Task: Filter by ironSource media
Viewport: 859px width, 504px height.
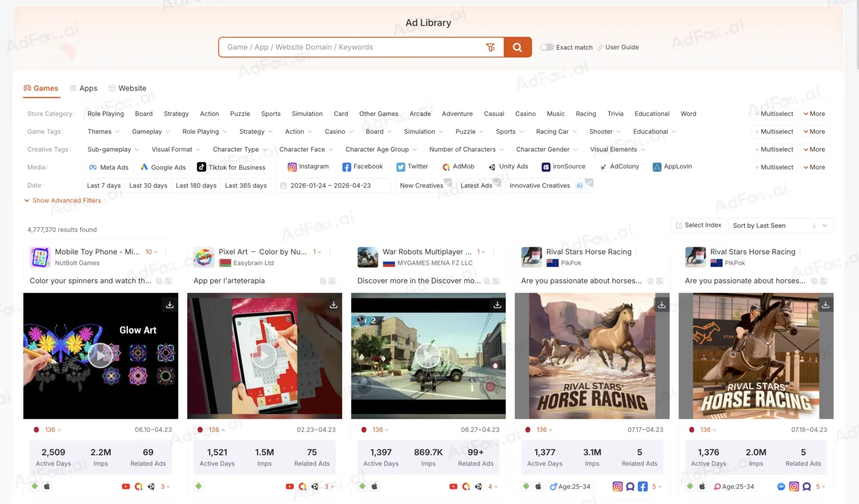Action: [x=563, y=167]
